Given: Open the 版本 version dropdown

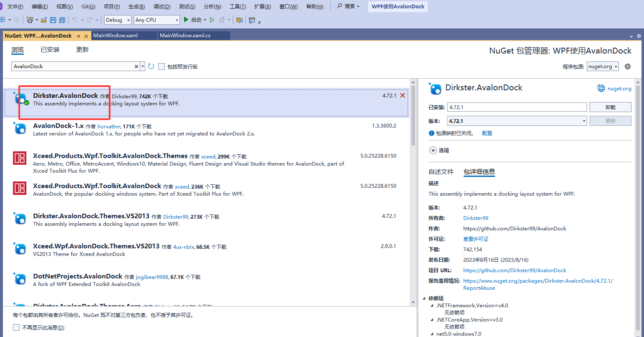Looking at the screenshot, I should [584, 120].
